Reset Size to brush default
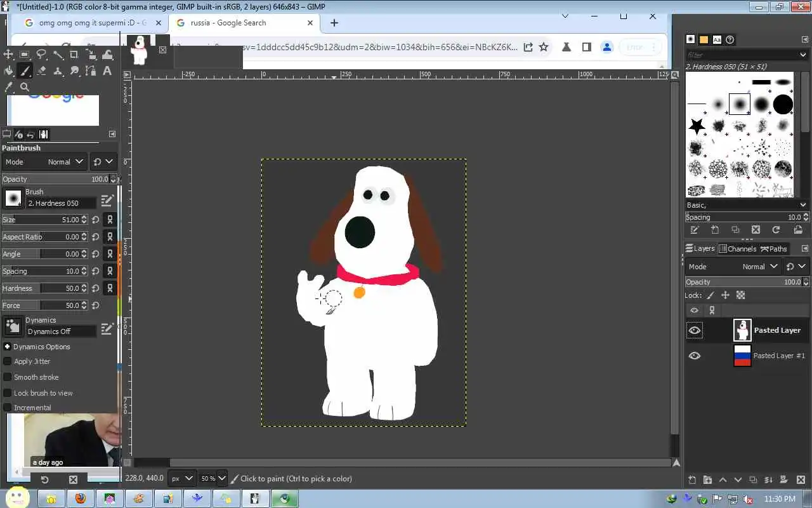The width and height of the screenshot is (812, 508). [x=95, y=220]
